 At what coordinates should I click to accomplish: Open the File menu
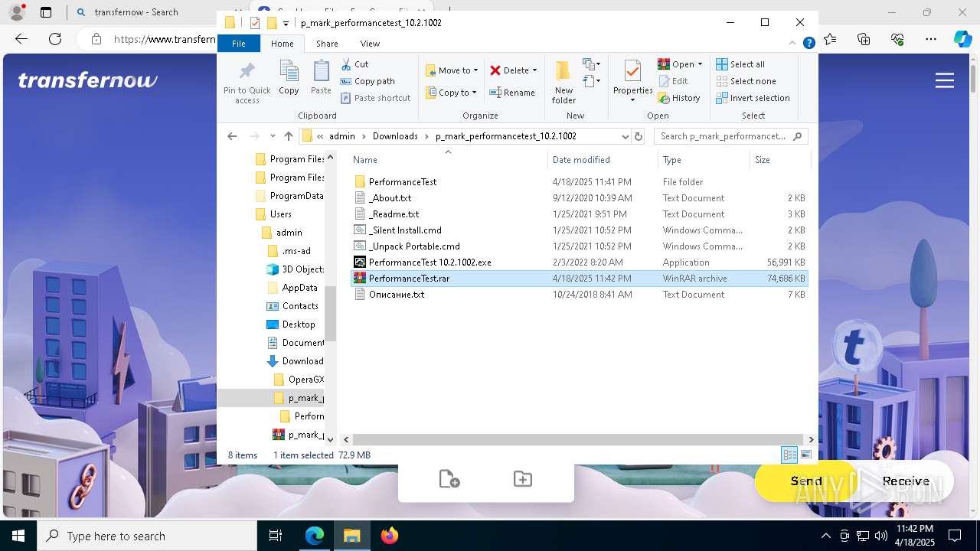(x=239, y=44)
